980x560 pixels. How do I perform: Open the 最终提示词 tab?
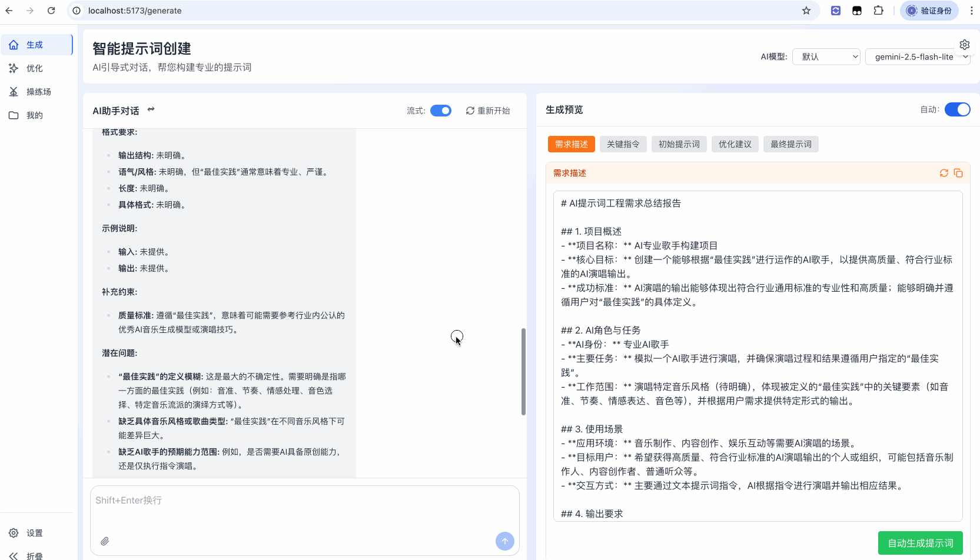coord(790,144)
